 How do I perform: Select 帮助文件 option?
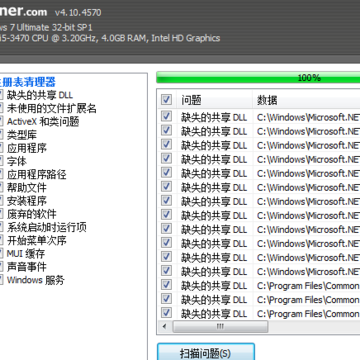pyautogui.click(x=27, y=188)
